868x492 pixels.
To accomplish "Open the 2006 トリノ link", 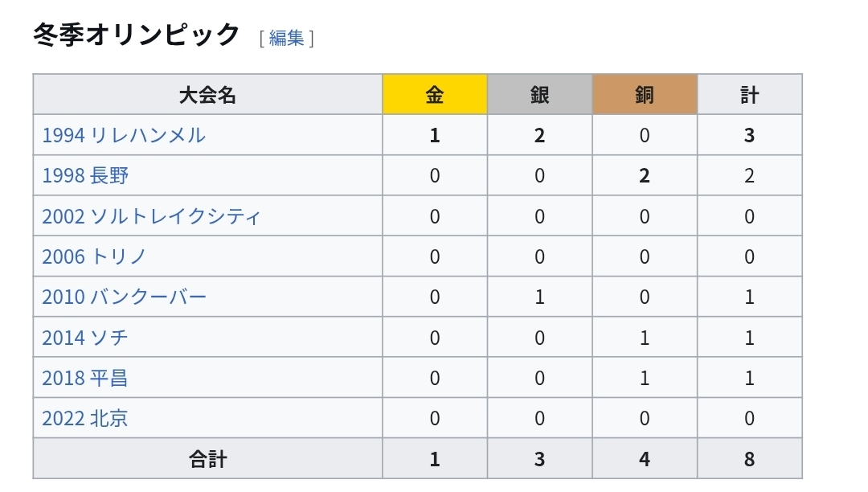I will tap(94, 256).
